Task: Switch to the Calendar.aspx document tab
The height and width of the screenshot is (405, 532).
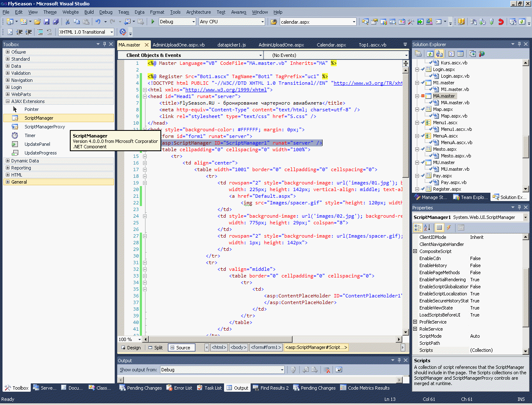Action: pos(331,45)
